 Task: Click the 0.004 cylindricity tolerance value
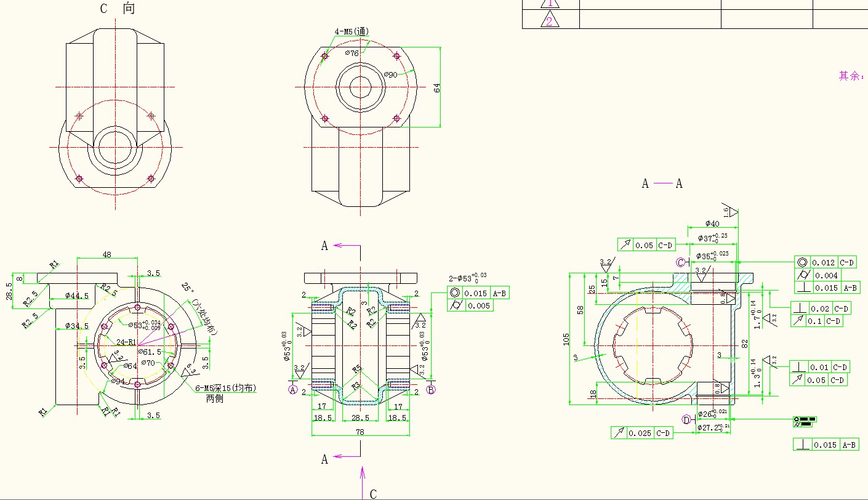tap(824, 275)
